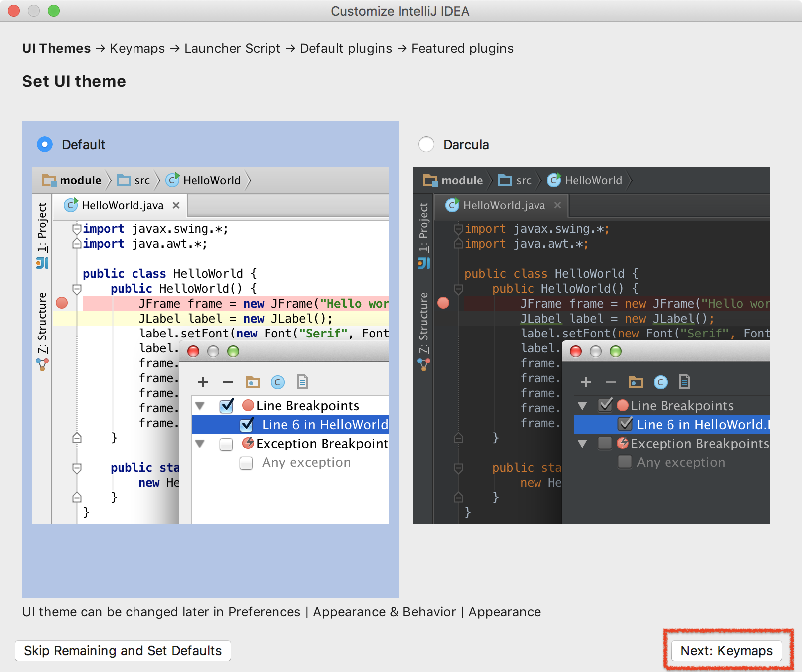Click the src folder icon in Default preview

click(124, 180)
